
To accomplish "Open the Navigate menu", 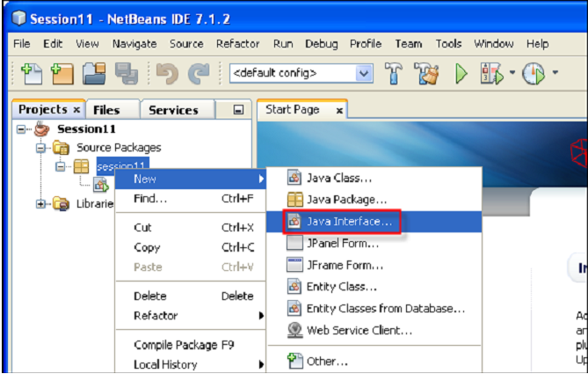I will [x=134, y=44].
